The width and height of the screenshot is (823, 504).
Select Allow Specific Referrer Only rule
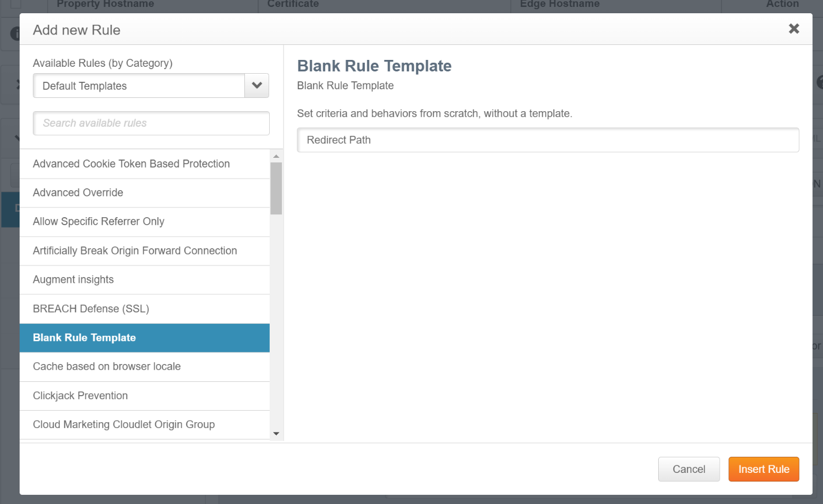point(99,222)
